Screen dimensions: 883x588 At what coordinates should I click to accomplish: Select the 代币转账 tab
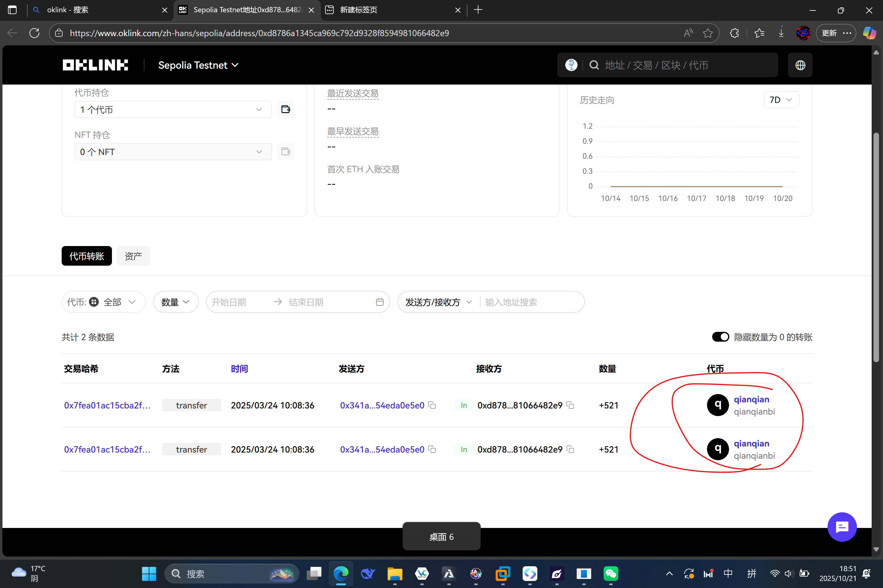(87, 256)
